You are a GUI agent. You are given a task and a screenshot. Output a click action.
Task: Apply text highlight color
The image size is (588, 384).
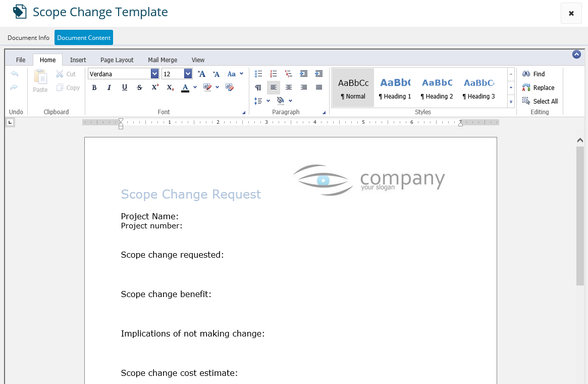point(207,87)
